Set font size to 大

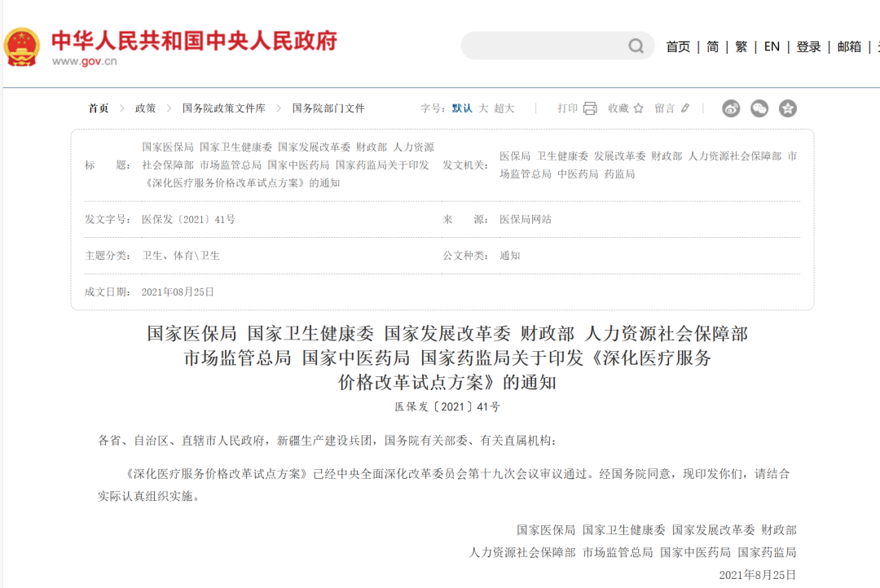(483, 108)
